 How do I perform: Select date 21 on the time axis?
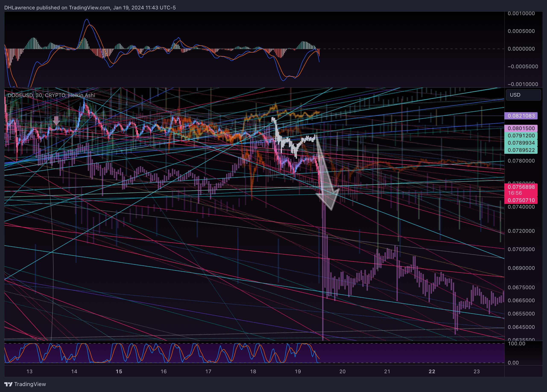[x=387, y=371]
